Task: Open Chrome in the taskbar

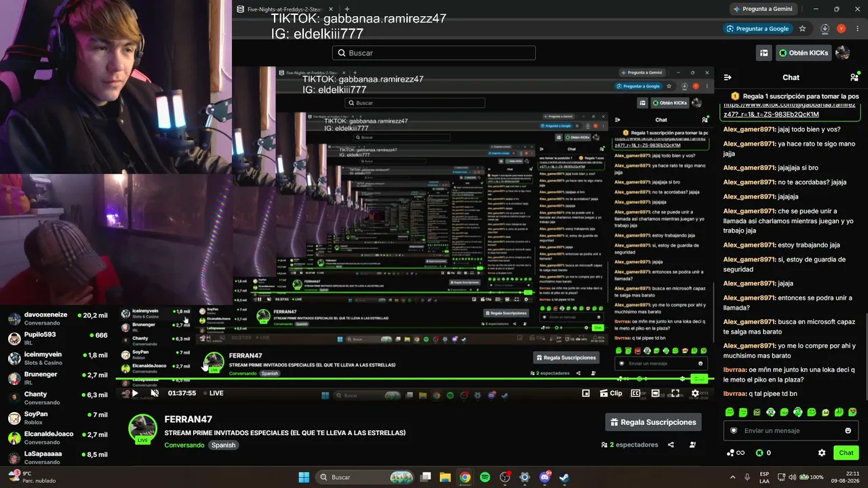Action: click(x=465, y=477)
